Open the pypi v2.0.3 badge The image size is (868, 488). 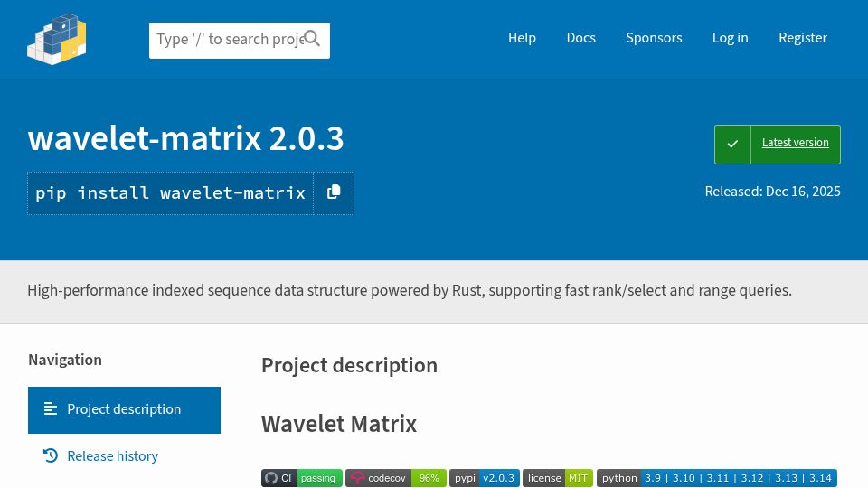pos(485,478)
